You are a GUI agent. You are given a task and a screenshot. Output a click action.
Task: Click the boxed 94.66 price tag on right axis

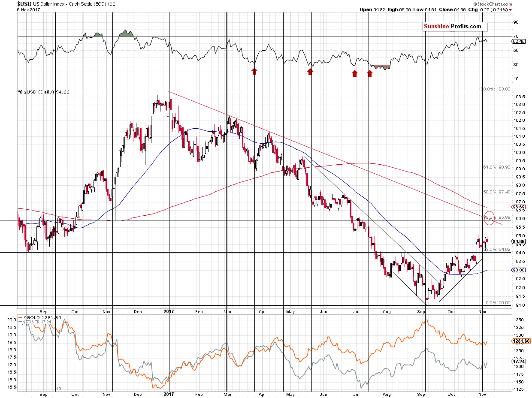click(x=518, y=241)
